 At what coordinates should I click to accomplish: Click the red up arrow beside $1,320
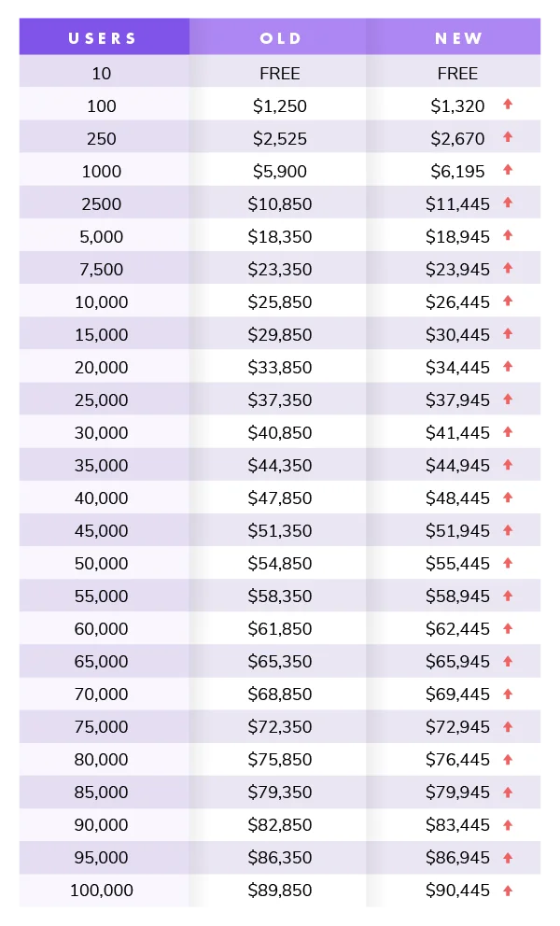pos(508,105)
